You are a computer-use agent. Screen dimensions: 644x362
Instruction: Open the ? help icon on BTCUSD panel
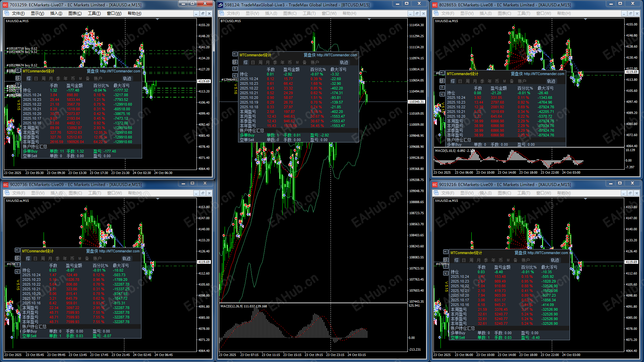coord(235,69)
